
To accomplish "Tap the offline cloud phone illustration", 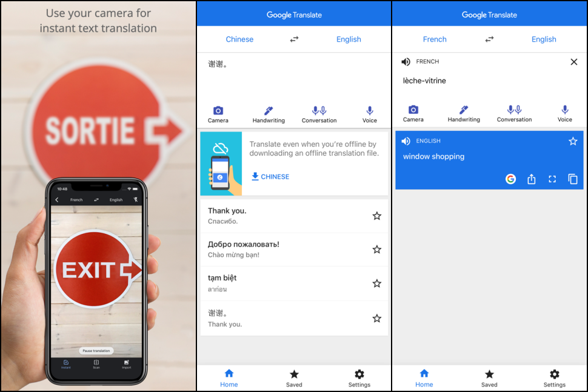I will coord(221,164).
